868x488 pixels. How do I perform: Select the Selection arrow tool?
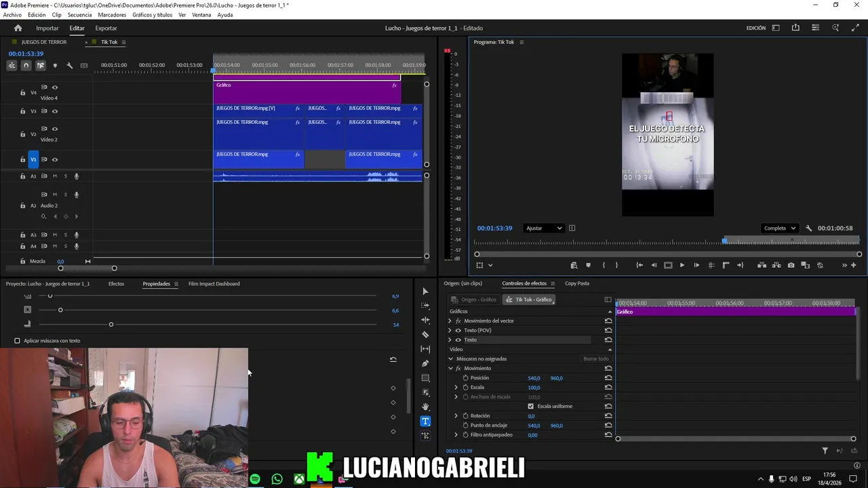(425, 291)
